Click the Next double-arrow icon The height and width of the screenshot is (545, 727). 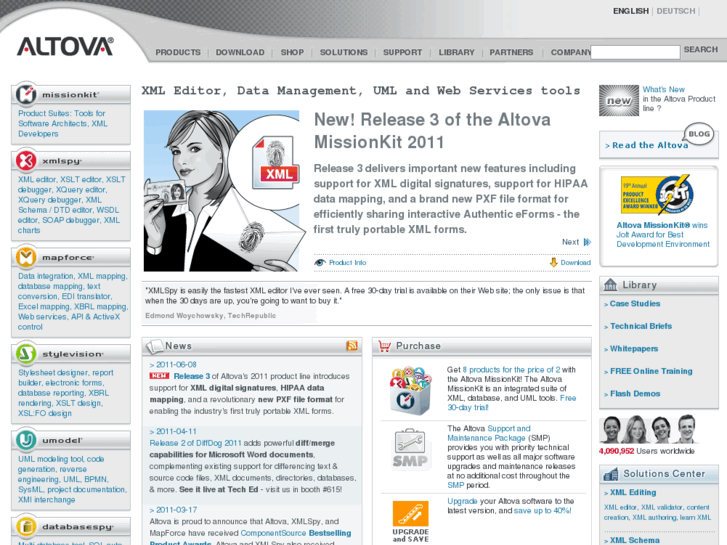pos(587,242)
